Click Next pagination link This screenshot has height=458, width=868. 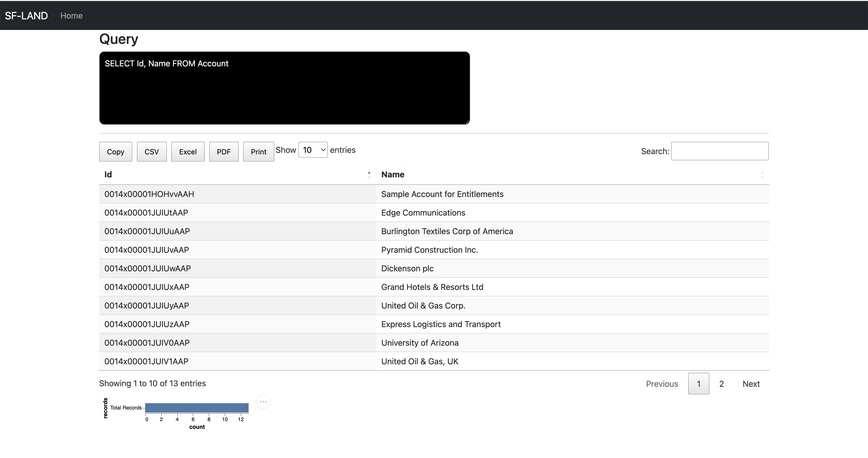pyautogui.click(x=751, y=384)
